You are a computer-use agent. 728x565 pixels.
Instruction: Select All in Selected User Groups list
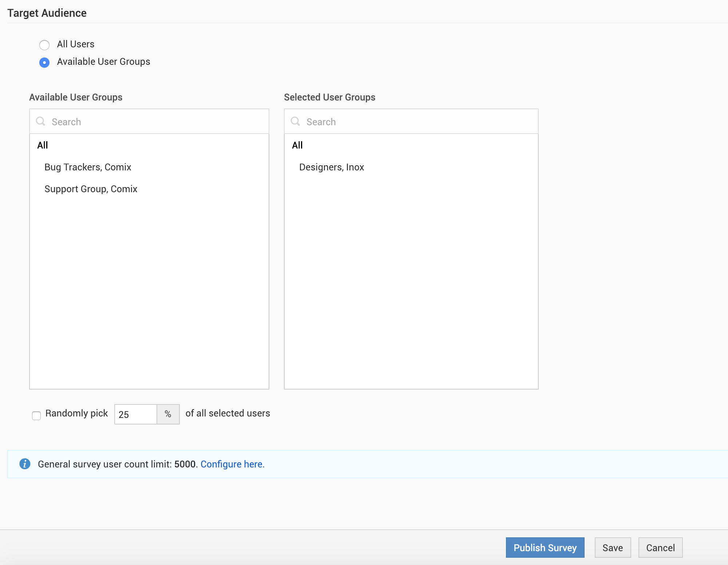click(297, 145)
